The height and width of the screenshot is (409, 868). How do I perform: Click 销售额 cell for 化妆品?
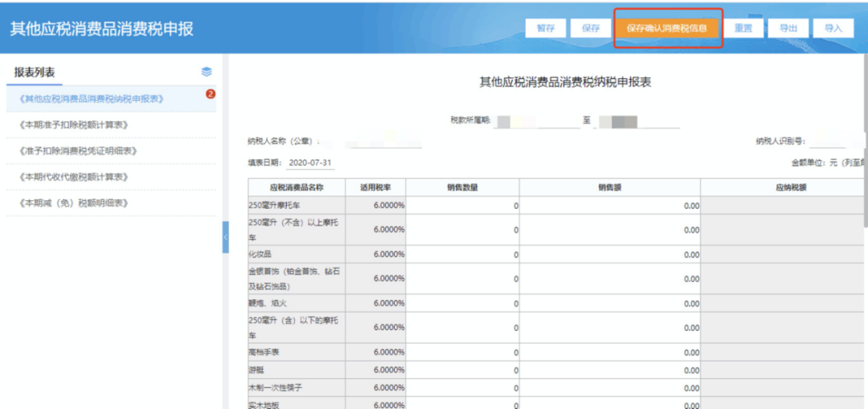click(609, 255)
